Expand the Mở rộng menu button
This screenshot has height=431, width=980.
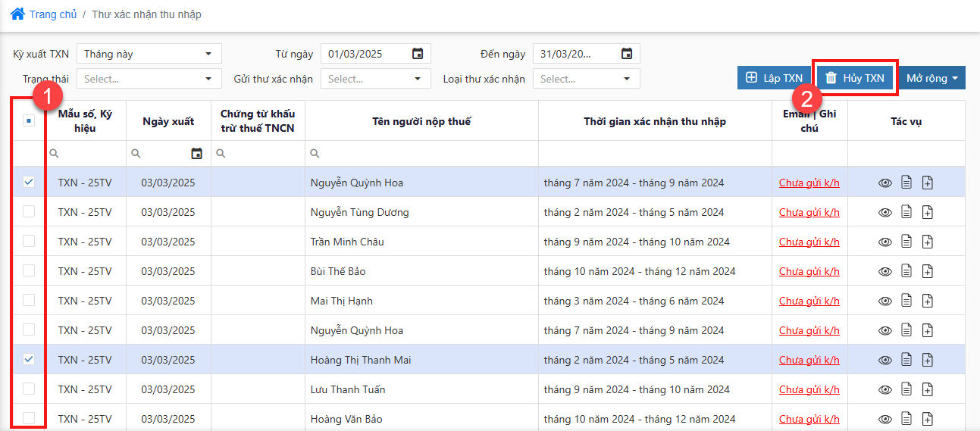tap(931, 78)
